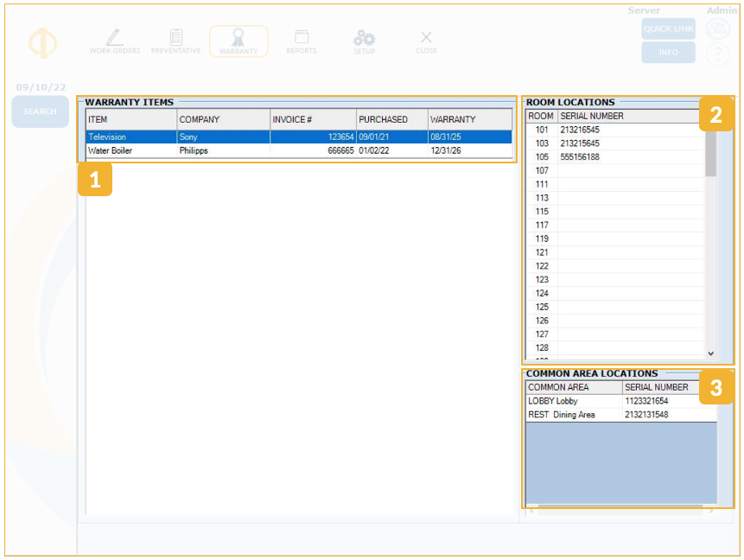Select the Television warranty row
Image resolution: width=744 pixels, height=560 pixels.
coord(298,137)
